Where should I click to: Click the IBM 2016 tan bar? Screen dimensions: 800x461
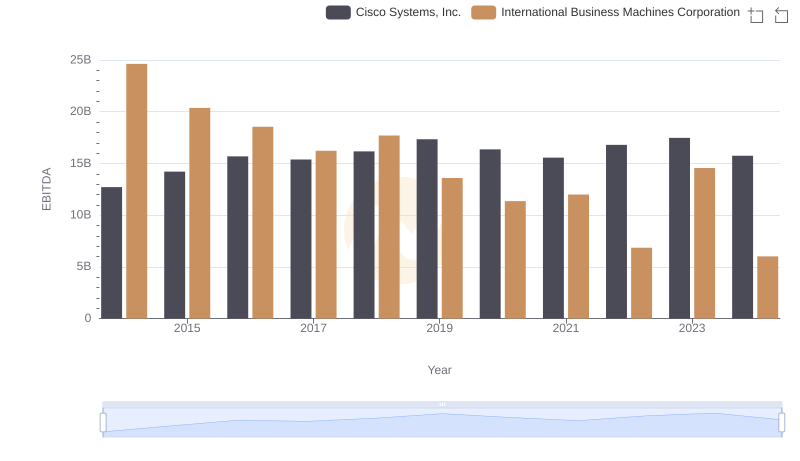click(x=263, y=223)
